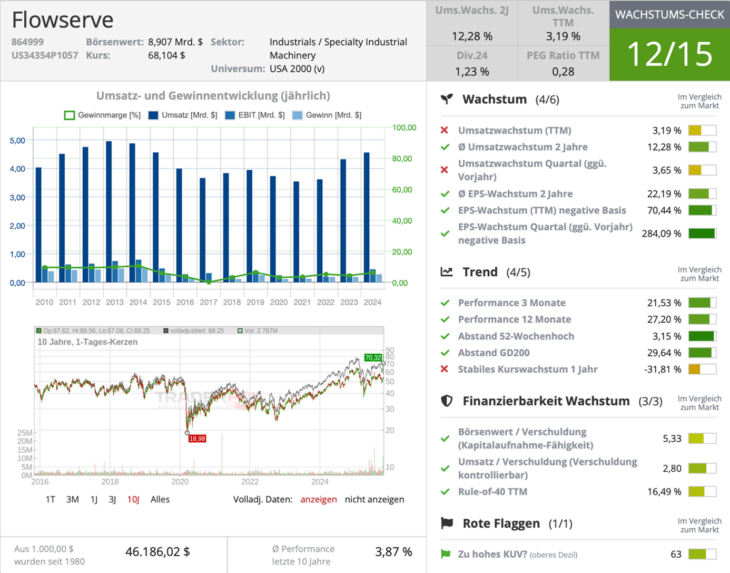Click the shield icon beside Finanzierbarkeit Wachstum
Image resolution: width=730 pixels, height=573 pixels.
[447, 401]
